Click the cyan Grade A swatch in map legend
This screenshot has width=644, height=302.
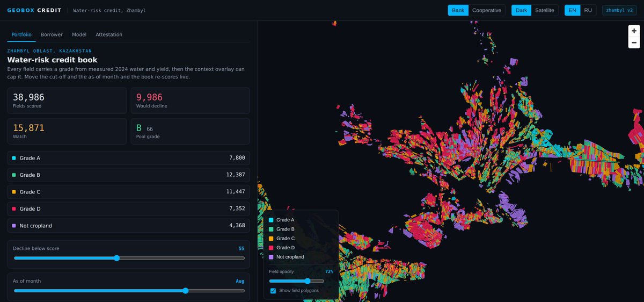click(271, 220)
